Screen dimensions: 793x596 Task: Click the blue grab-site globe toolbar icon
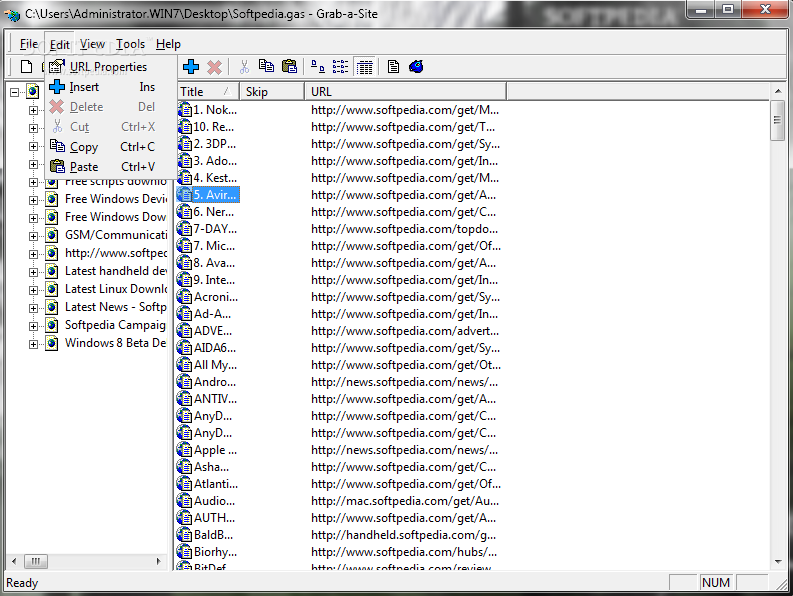(416, 67)
